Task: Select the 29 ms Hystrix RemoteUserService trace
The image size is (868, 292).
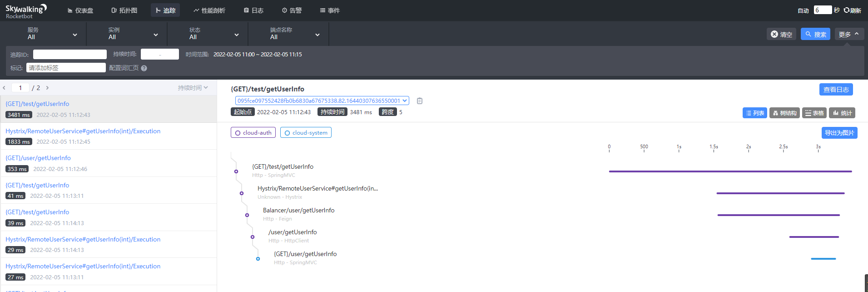Action: click(x=108, y=244)
